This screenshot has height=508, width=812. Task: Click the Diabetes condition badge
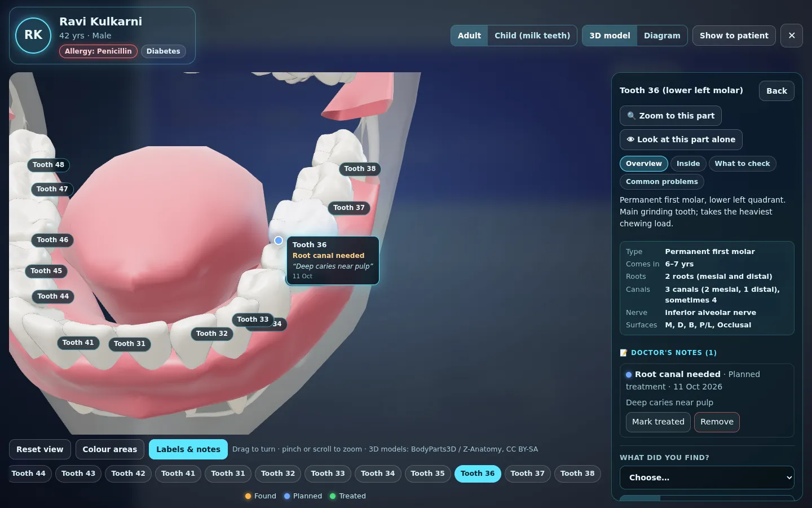coord(163,51)
